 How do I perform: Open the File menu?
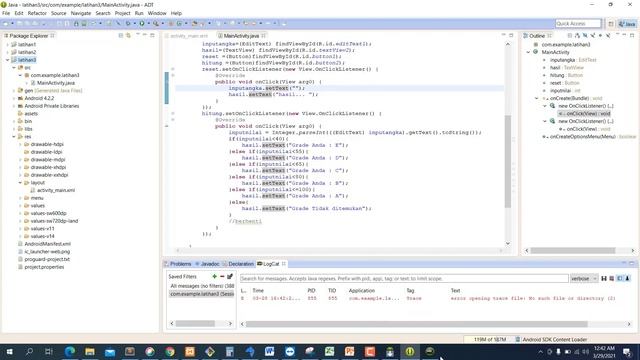6,13
